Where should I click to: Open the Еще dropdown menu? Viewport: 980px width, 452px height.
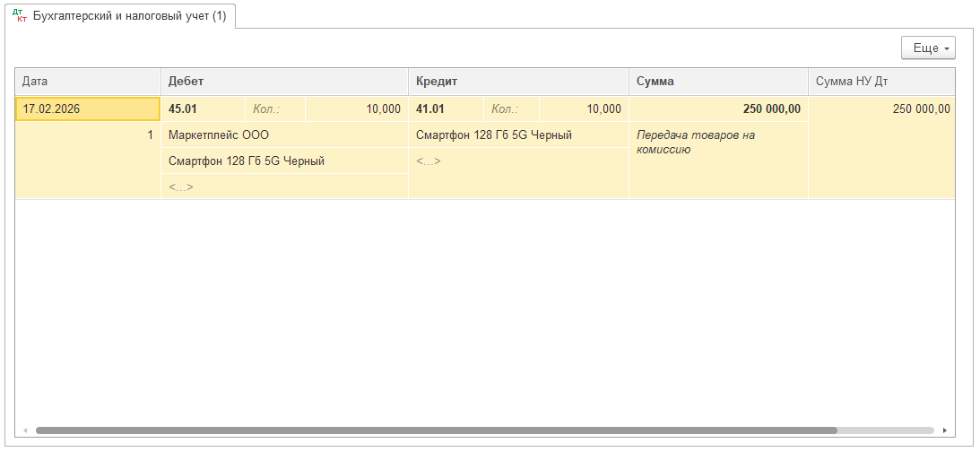(x=928, y=48)
